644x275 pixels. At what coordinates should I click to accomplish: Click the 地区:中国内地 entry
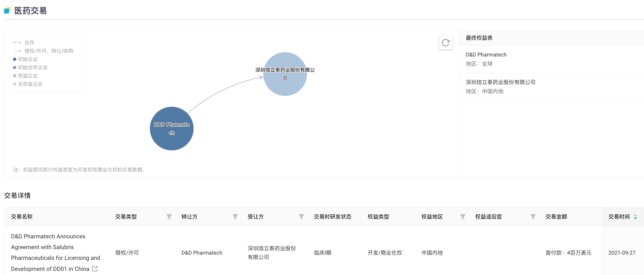pos(485,91)
